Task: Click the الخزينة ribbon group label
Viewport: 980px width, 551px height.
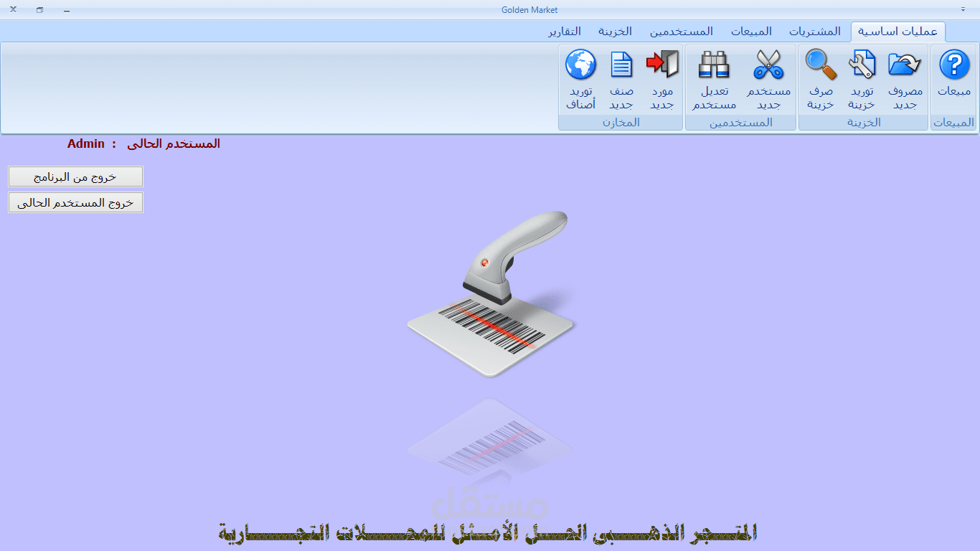Action: pos(864,123)
